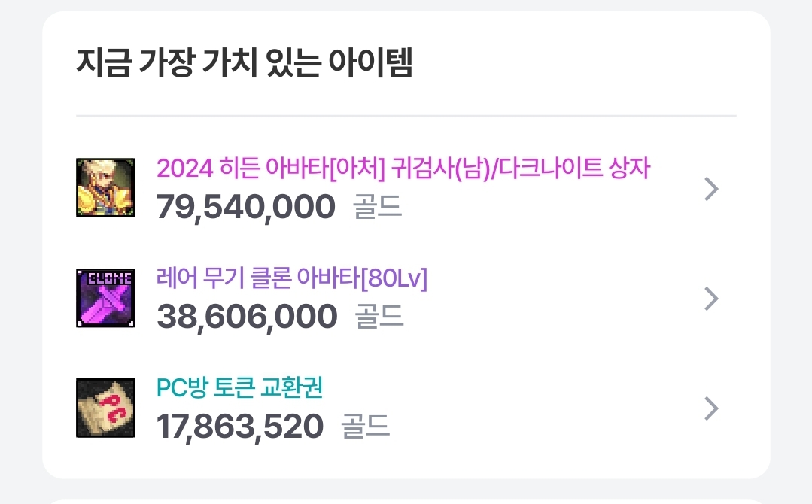812x504 pixels.
Task: Click the purple CLONE weapon avatar icon
Action: [x=105, y=298]
